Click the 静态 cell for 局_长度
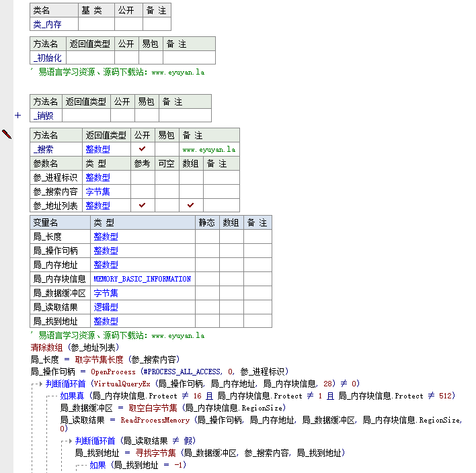The width and height of the screenshot is (476, 473). pyautogui.click(x=207, y=236)
